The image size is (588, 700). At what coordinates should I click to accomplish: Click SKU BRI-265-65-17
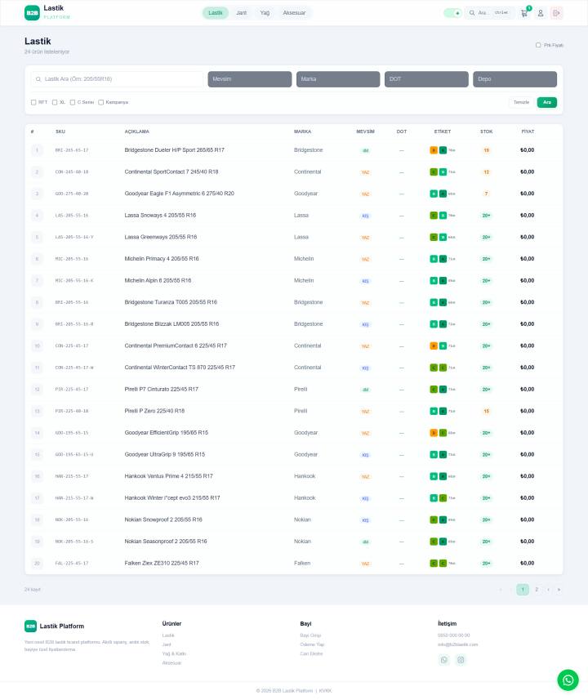[71, 150]
